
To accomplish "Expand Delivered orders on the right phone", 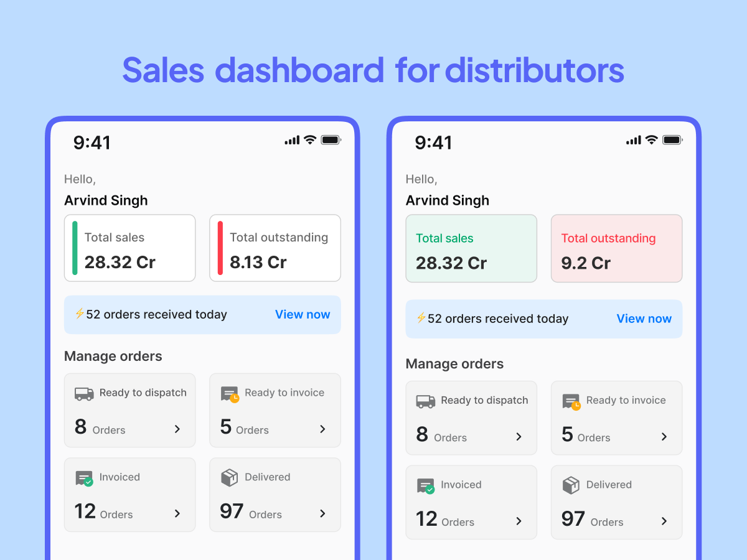I will 664,521.
